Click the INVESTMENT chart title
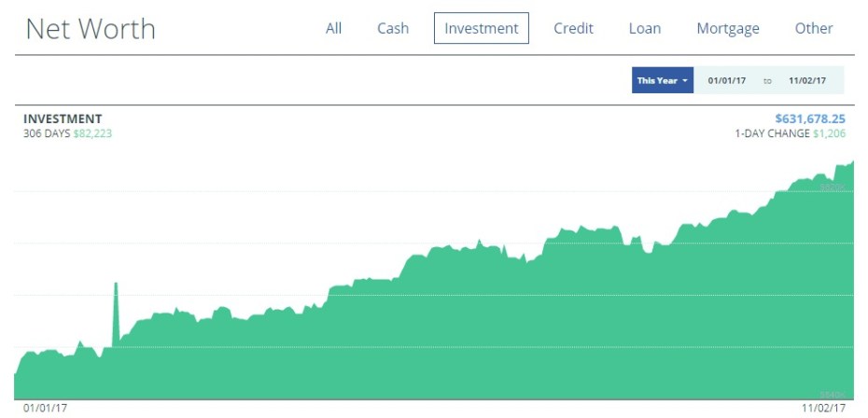The height and width of the screenshot is (418, 868). [x=63, y=118]
